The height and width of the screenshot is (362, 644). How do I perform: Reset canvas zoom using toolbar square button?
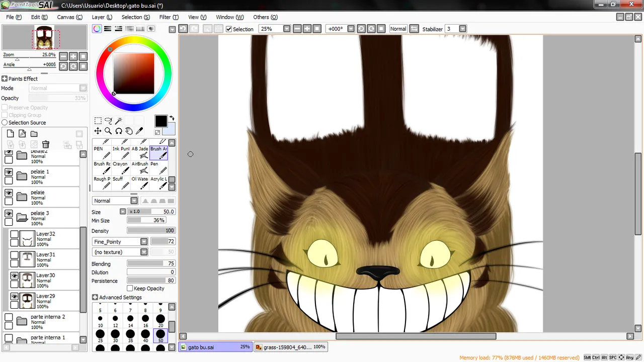point(317,29)
